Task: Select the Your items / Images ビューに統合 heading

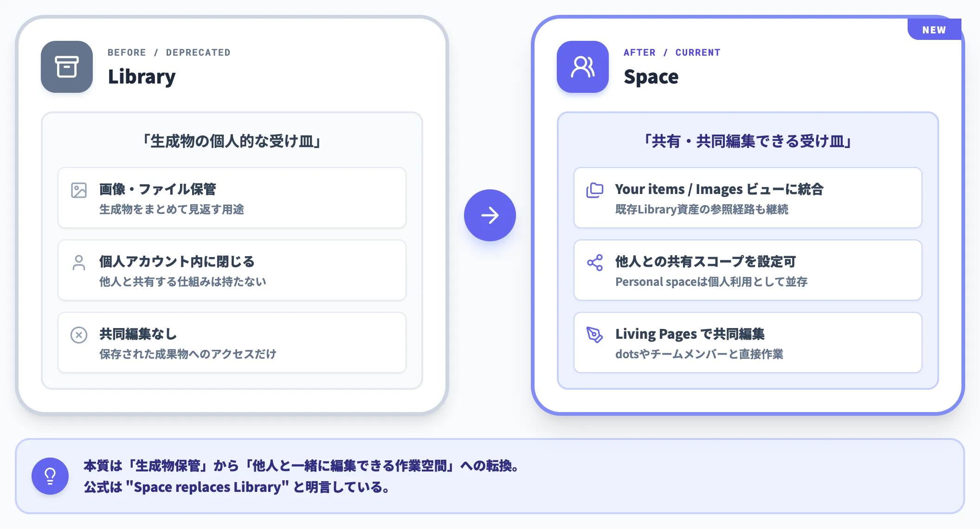Action: point(719,189)
